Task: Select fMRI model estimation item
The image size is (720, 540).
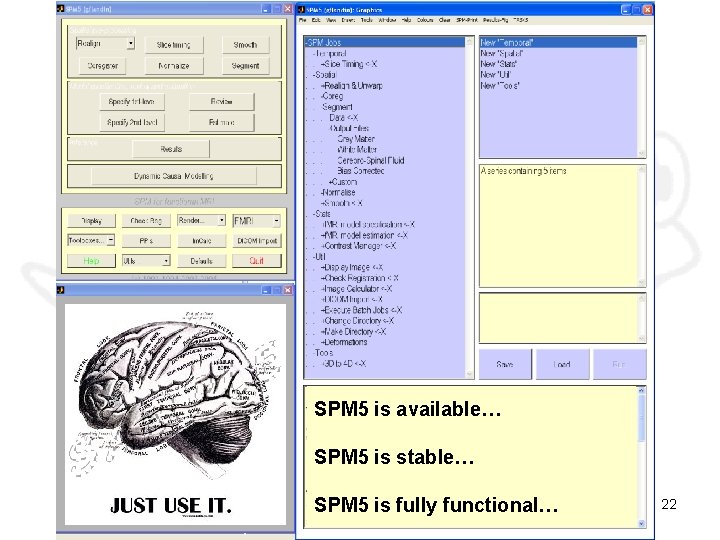Action: (x=365, y=235)
